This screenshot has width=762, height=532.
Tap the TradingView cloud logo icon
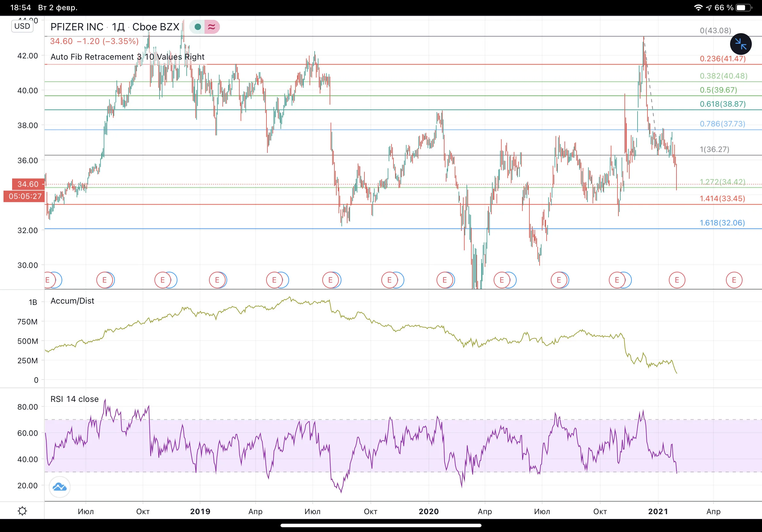tap(60, 487)
